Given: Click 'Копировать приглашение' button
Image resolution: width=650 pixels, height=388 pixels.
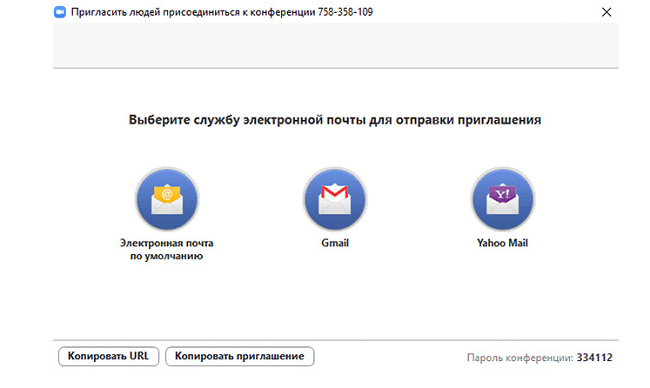Looking at the screenshot, I should click(x=240, y=356).
